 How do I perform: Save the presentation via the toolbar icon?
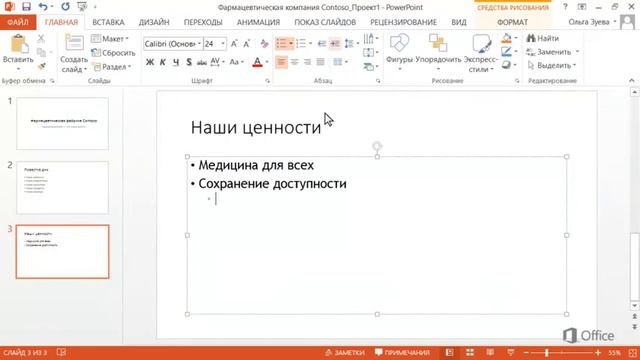pyautogui.click(x=27, y=7)
